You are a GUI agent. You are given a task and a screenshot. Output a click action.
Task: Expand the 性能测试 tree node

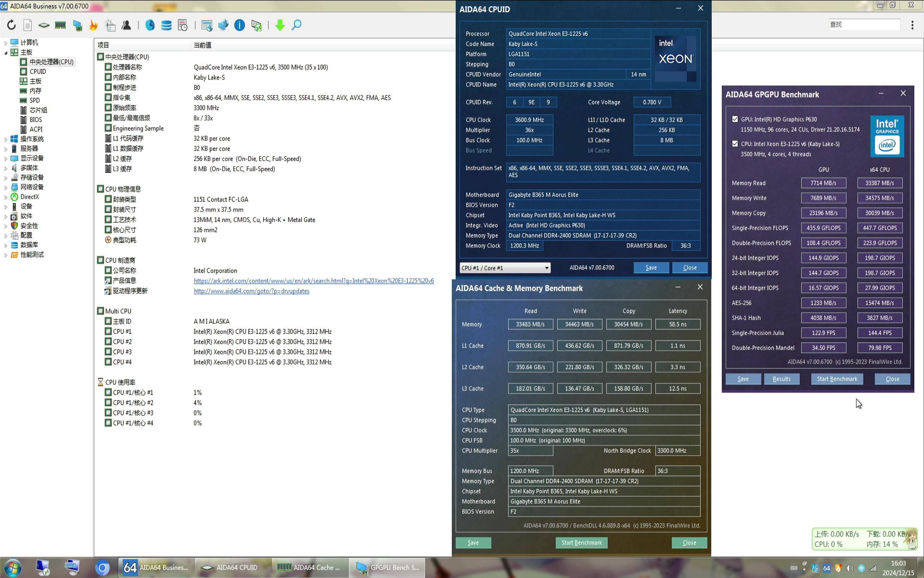[x=6, y=255]
